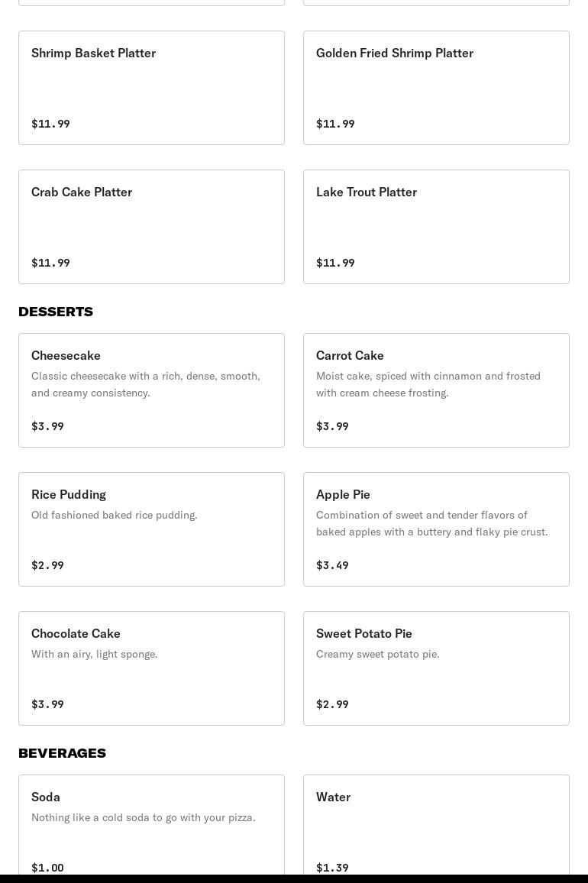The width and height of the screenshot is (588, 883).
Task: Pick the Rice Pudding dessert
Action: pos(151,529)
